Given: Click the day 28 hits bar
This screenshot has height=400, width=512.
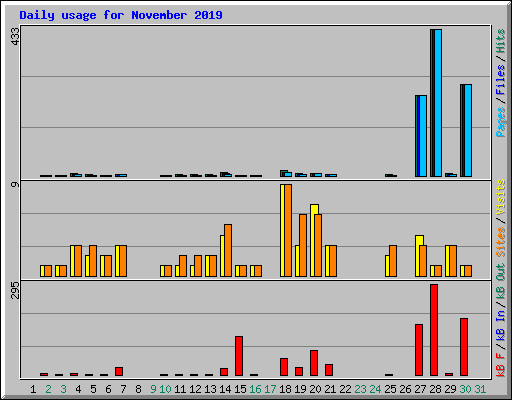Looking at the screenshot, I should pyautogui.click(x=431, y=103).
